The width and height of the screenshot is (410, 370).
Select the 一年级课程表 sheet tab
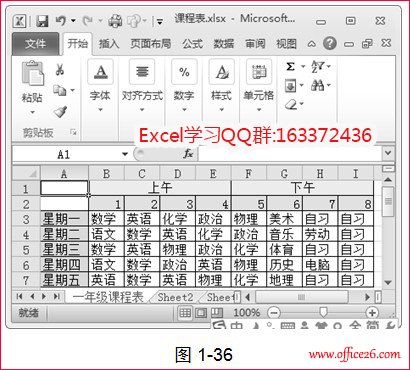pos(108,297)
